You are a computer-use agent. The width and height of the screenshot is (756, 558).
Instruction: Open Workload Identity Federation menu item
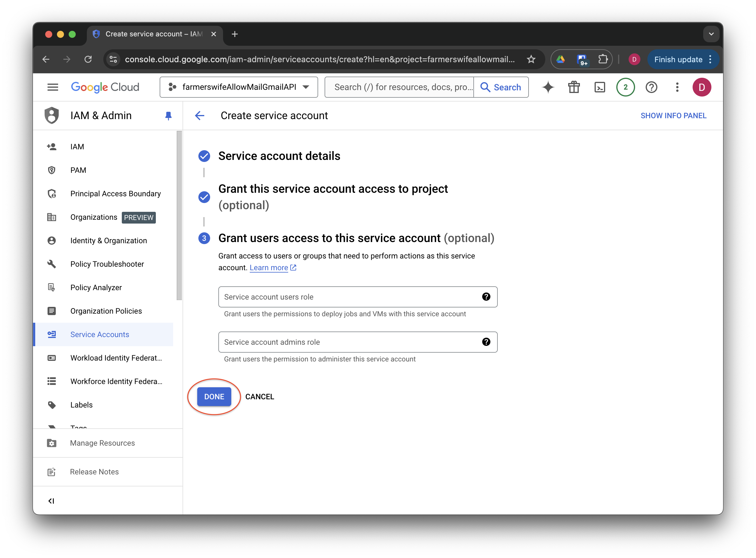tap(116, 358)
